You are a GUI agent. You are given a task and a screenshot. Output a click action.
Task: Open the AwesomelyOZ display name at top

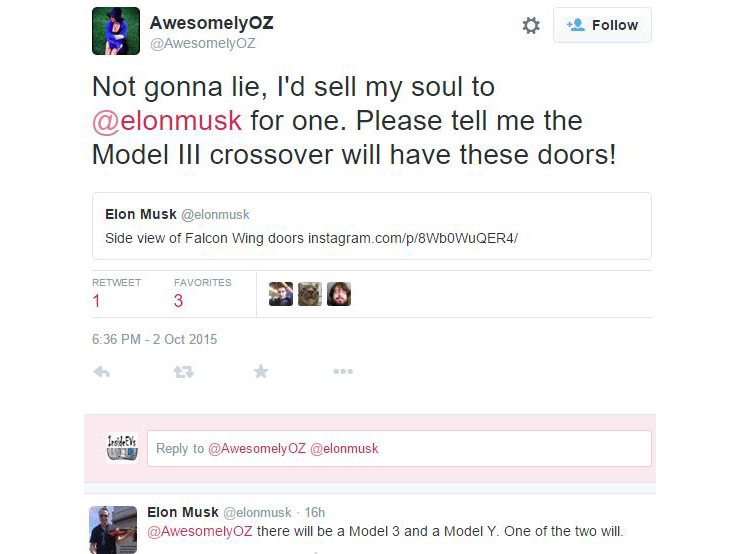click(x=211, y=23)
